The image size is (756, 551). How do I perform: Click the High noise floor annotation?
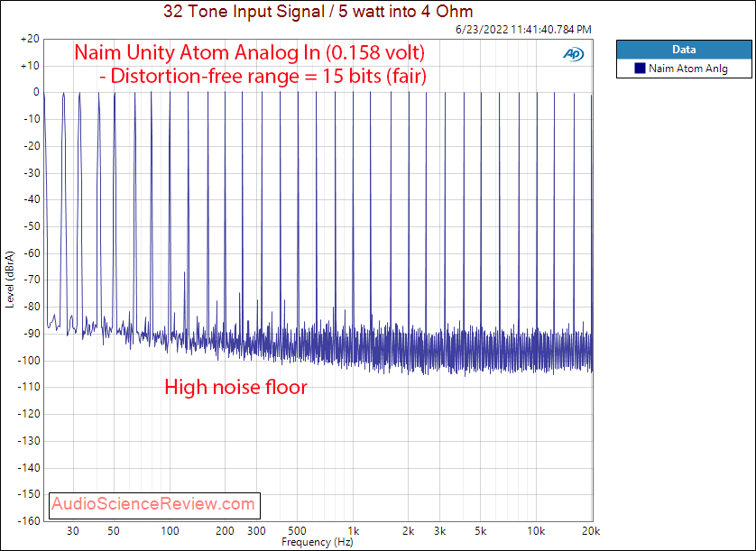point(235,387)
